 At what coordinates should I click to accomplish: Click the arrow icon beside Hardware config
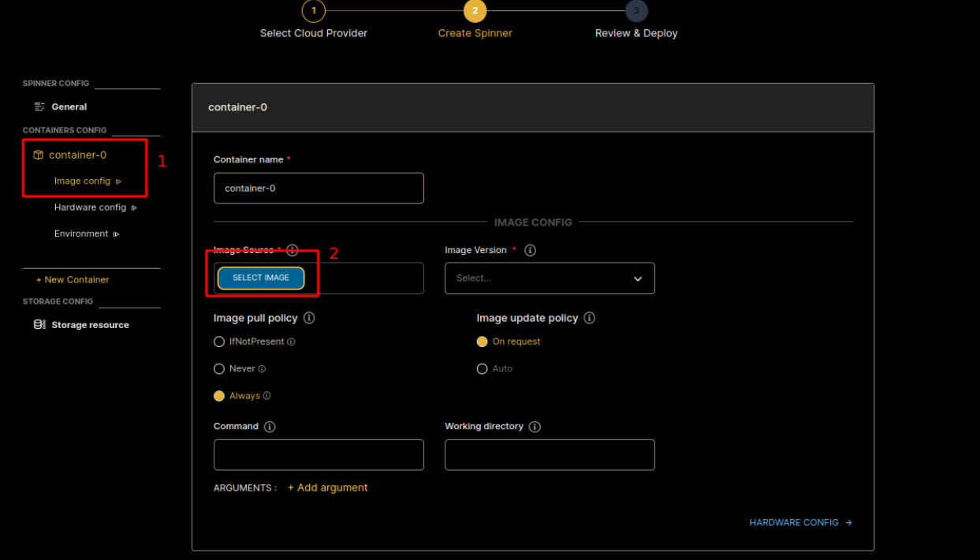click(134, 208)
